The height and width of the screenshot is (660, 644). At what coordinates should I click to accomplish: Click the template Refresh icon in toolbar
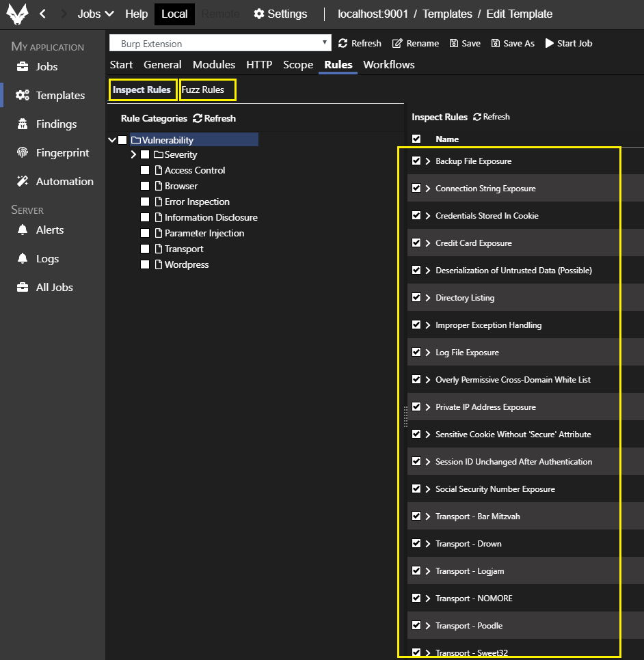[x=343, y=43]
